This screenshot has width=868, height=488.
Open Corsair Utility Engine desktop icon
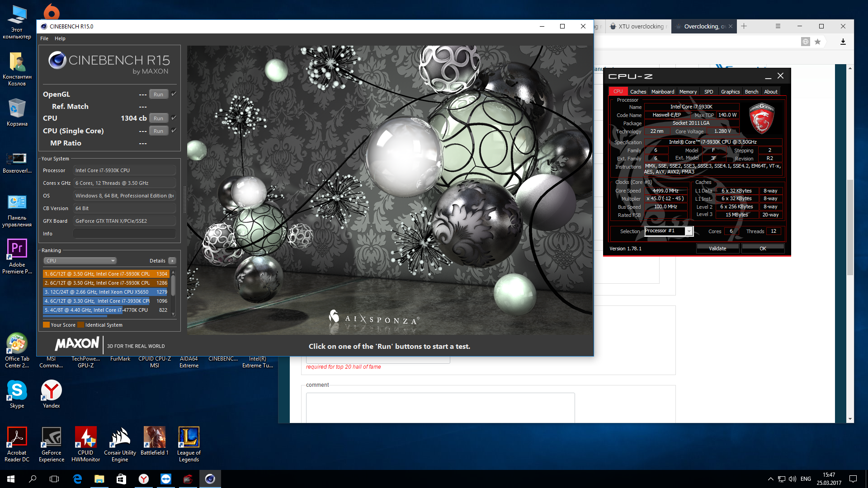120,444
